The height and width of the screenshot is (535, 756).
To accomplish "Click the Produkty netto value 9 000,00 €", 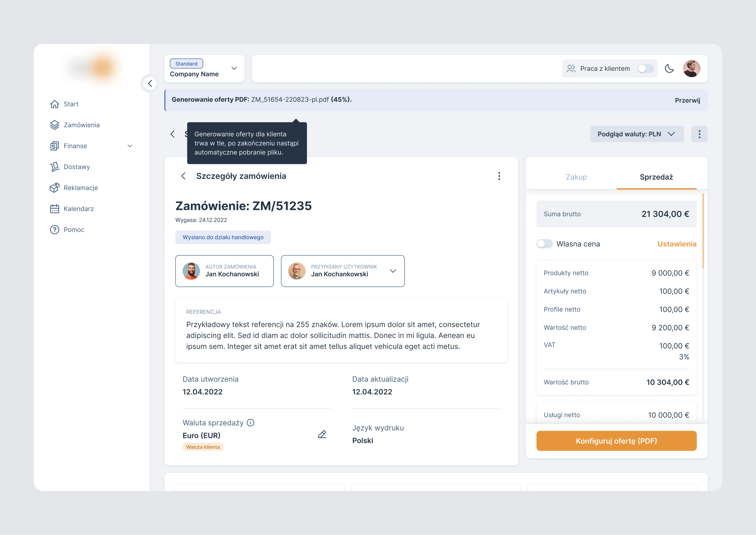I will [x=670, y=273].
